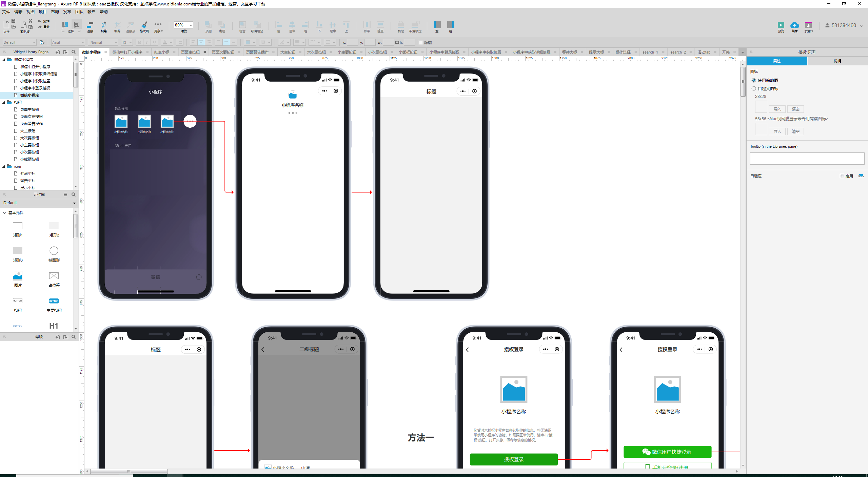Expand the 基本元件 components expander
This screenshot has width=868, height=477.
pos(5,211)
